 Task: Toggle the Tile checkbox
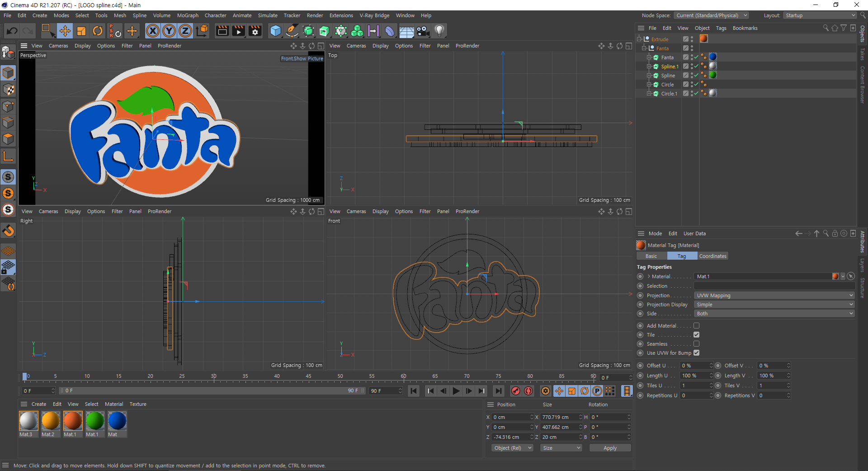tap(696, 335)
